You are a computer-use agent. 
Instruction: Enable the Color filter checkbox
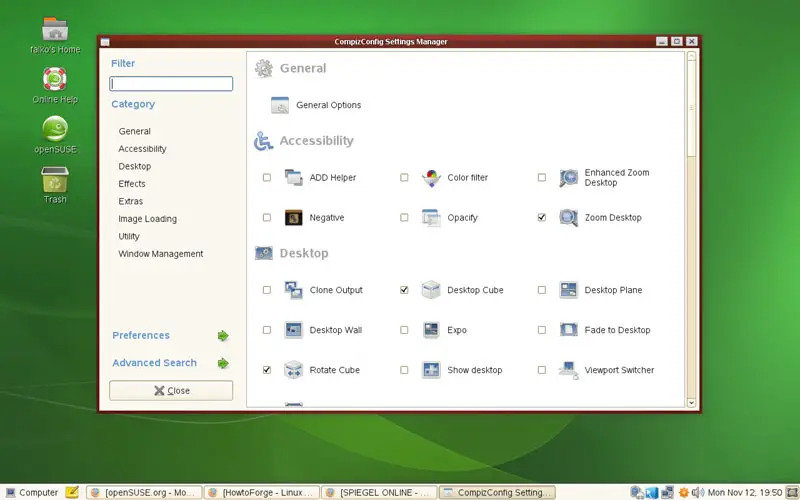pos(404,178)
